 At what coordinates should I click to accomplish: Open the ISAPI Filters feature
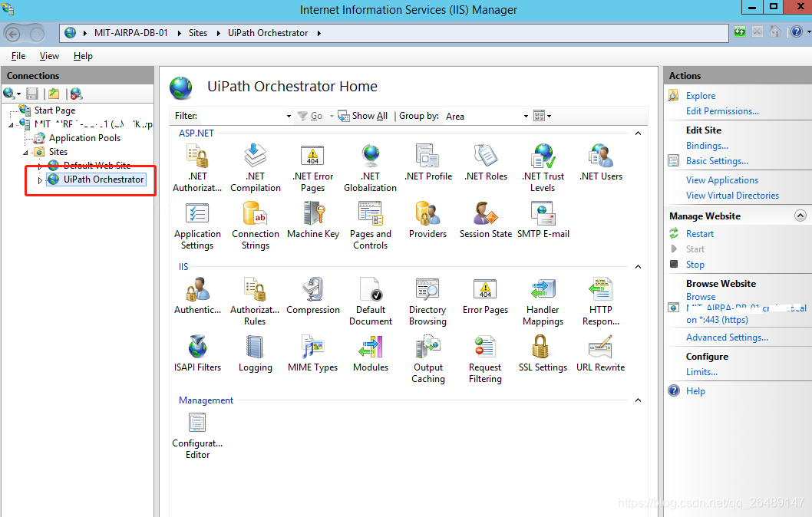pos(197,354)
